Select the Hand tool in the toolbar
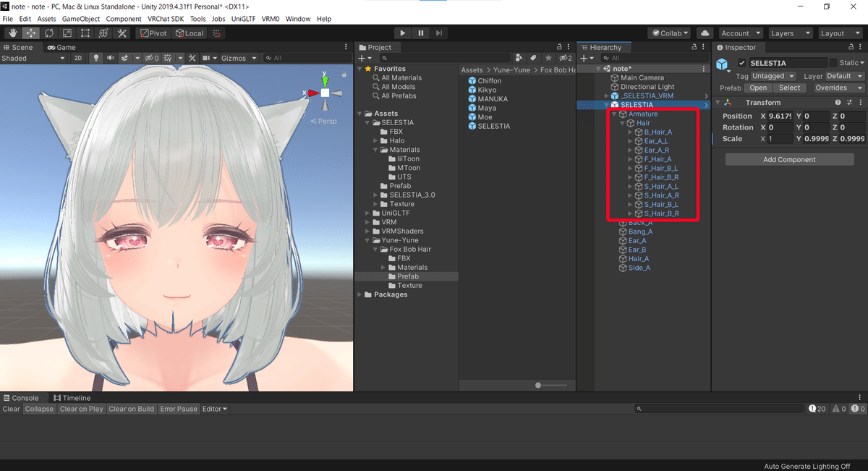Image resolution: width=868 pixels, height=471 pixels. coord(12,33)
